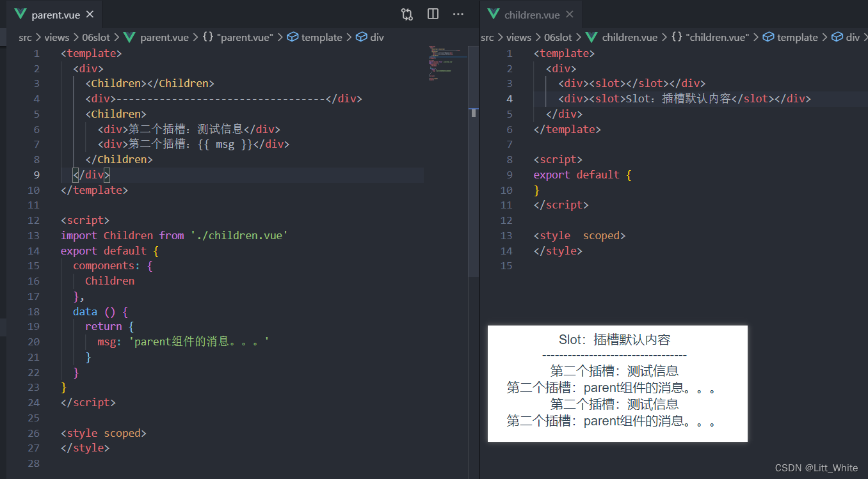Close the children.vue tab
868x479 pixels.
coord(570,14)
